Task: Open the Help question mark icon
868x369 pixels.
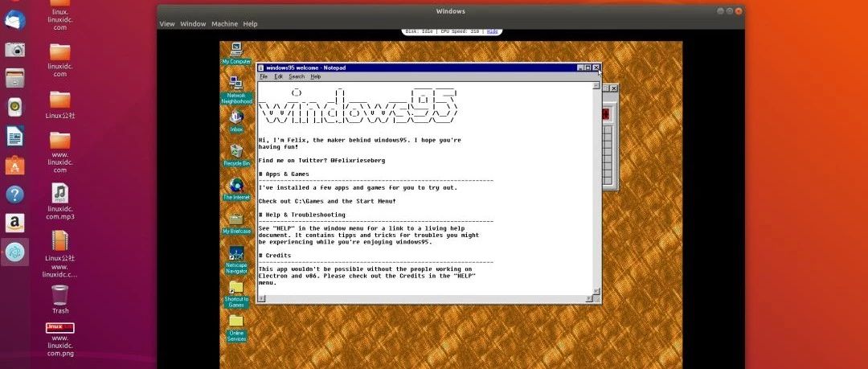Action: pyautogui.click(x=15, y=195)
